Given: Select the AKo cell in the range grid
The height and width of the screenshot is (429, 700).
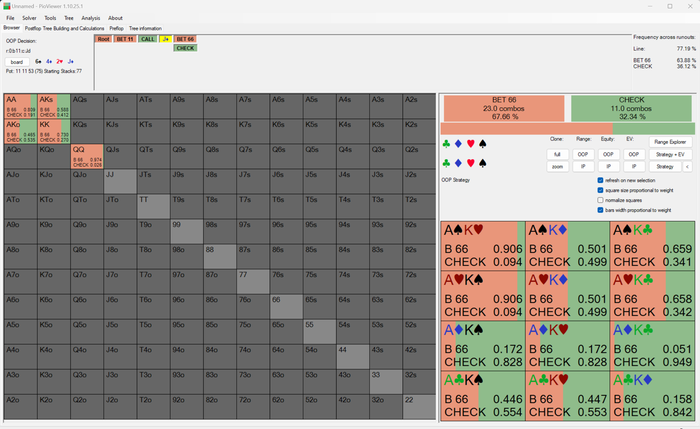Looking at the screenshot, I should pyautogui.click(x=21, y=131).
